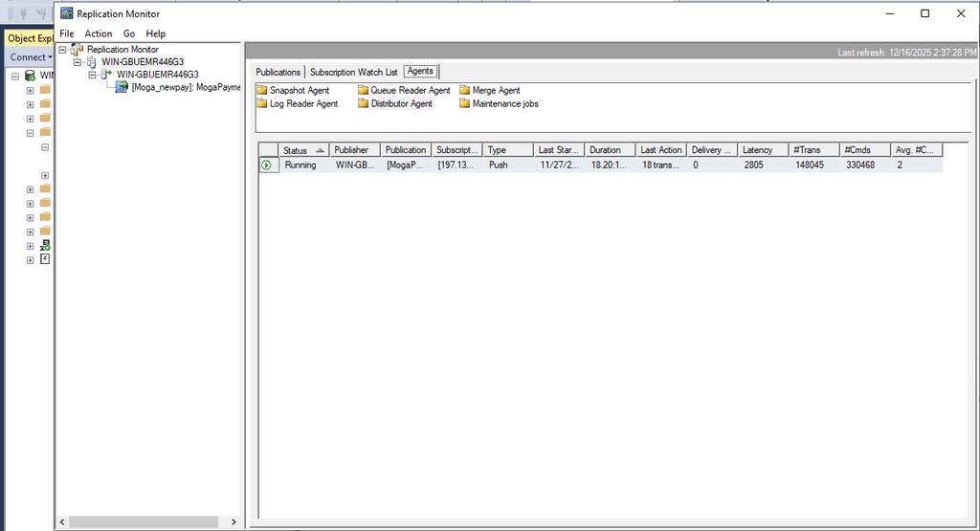Select the Moga_newpay publication icon in tree
This screenshot has width=980, height=531.
click(122, 87)
